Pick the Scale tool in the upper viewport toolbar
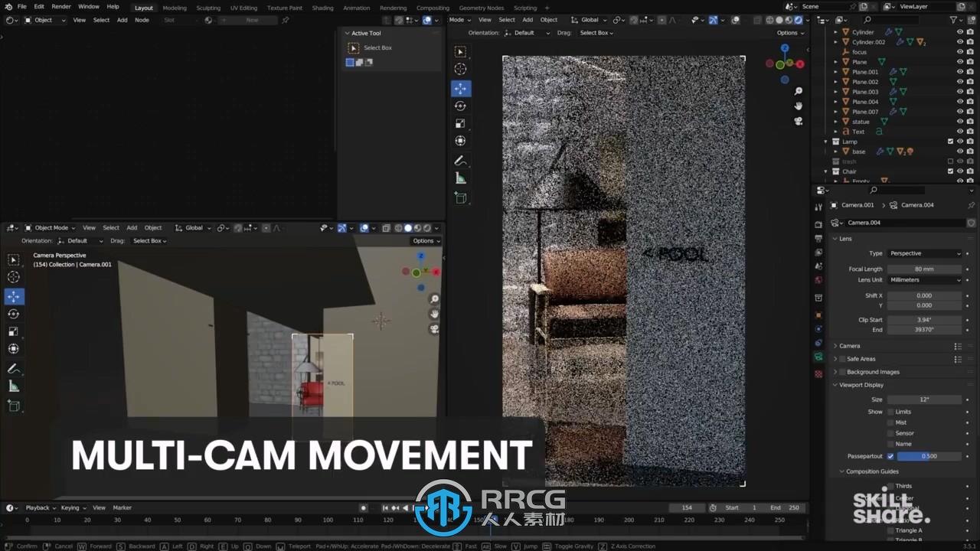This screenshot has width=980, height=551. click(460, 123)
